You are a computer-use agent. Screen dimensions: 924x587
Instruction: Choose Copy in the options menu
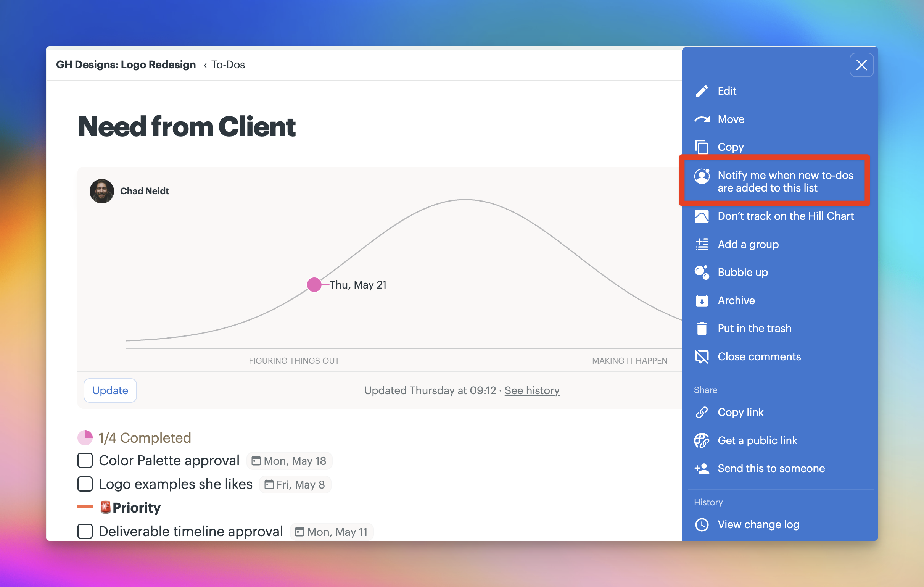tap(731, 147)
